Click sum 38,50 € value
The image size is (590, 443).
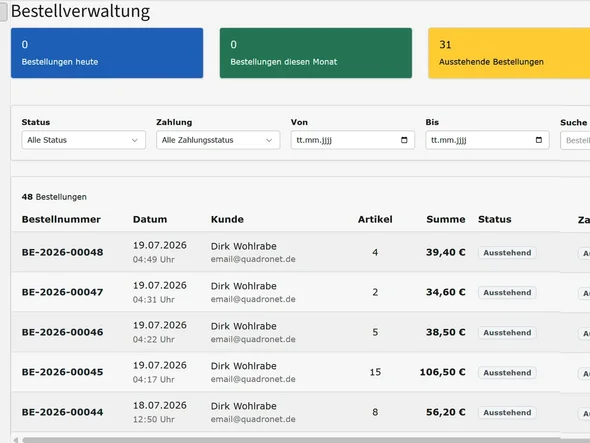click(446, 332)
